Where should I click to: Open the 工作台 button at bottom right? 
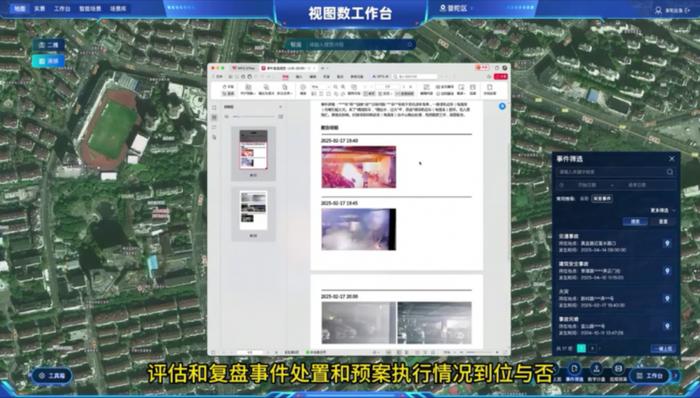click(650, 376)
